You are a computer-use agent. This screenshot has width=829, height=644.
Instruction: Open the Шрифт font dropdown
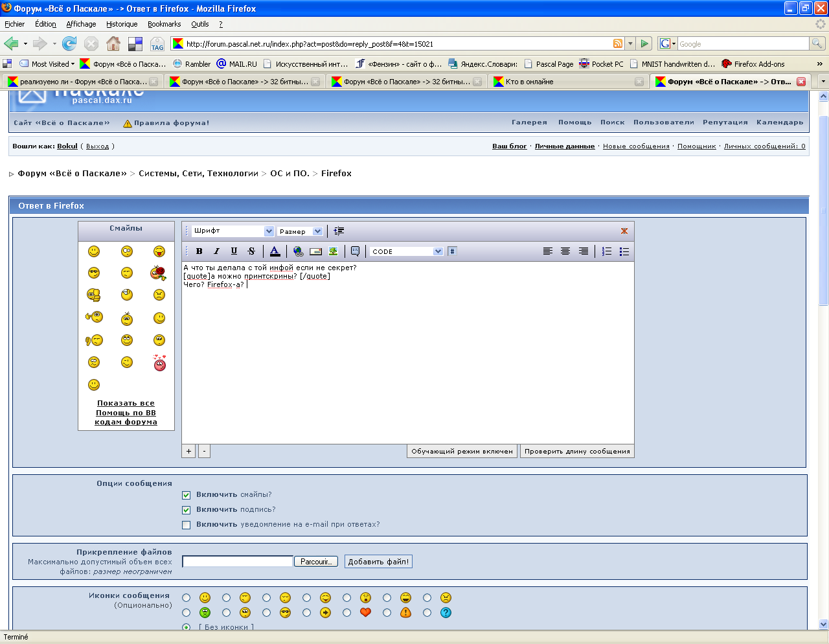click(x=233, y=231)
